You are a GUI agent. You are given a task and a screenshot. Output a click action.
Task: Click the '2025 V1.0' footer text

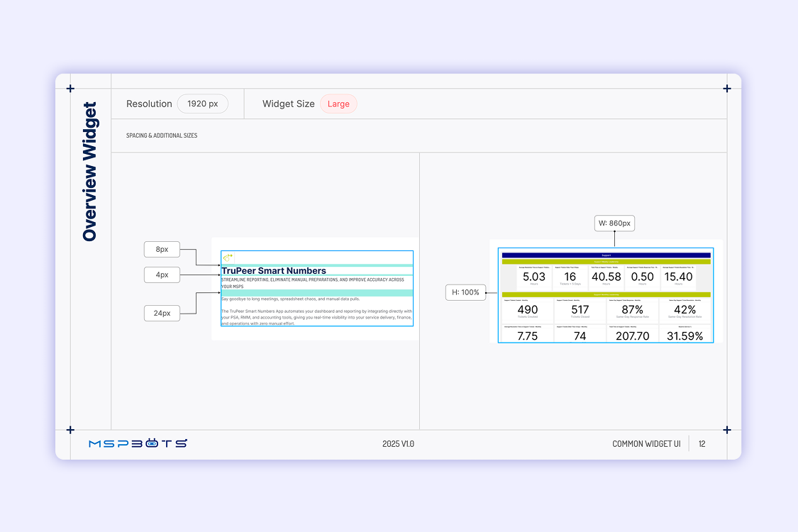coord(399,444)
